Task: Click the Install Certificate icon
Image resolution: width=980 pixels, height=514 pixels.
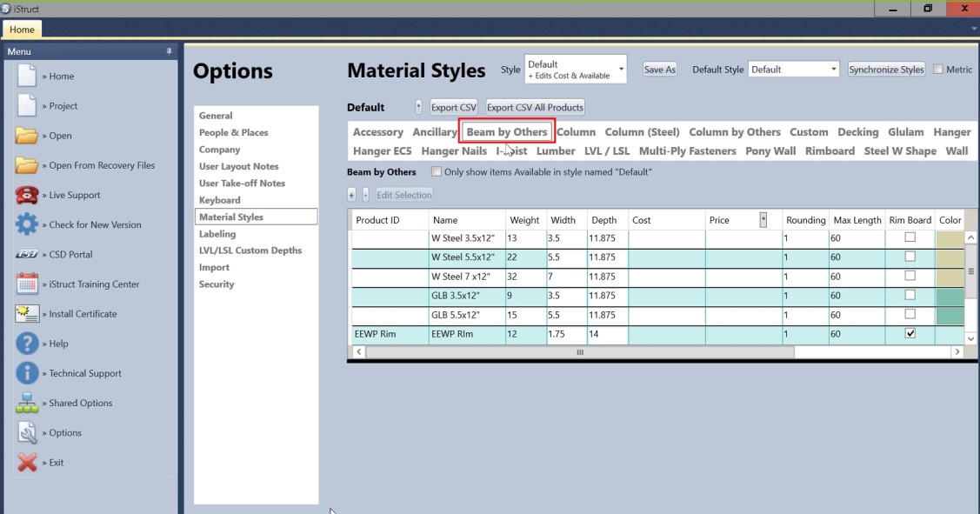Action: pos(27,313)
